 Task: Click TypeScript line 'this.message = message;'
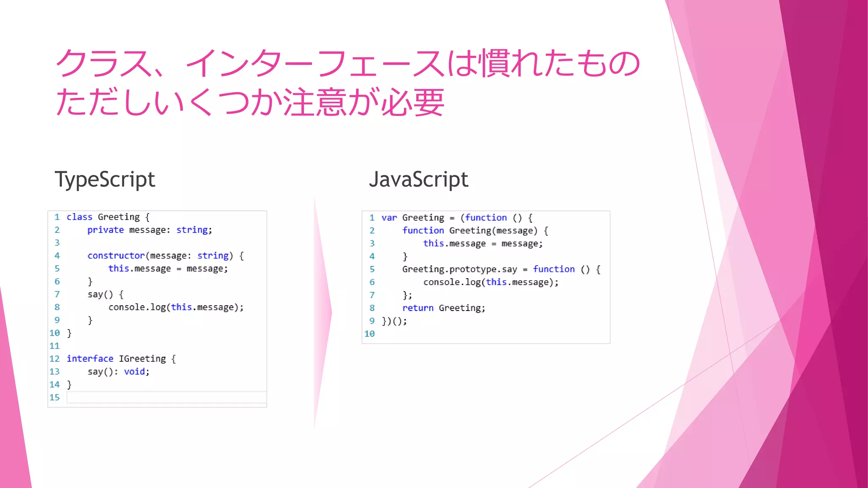(x=168, y=269)
